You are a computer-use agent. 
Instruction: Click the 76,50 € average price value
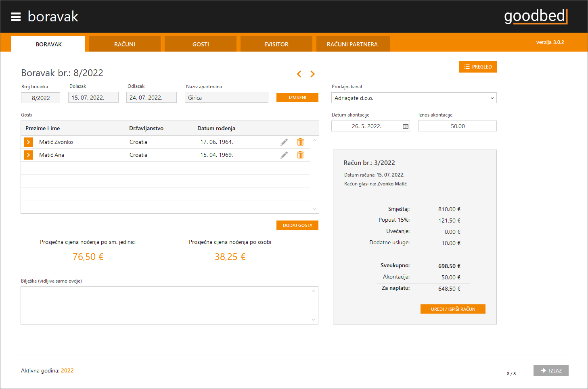(x=88, y=257)
